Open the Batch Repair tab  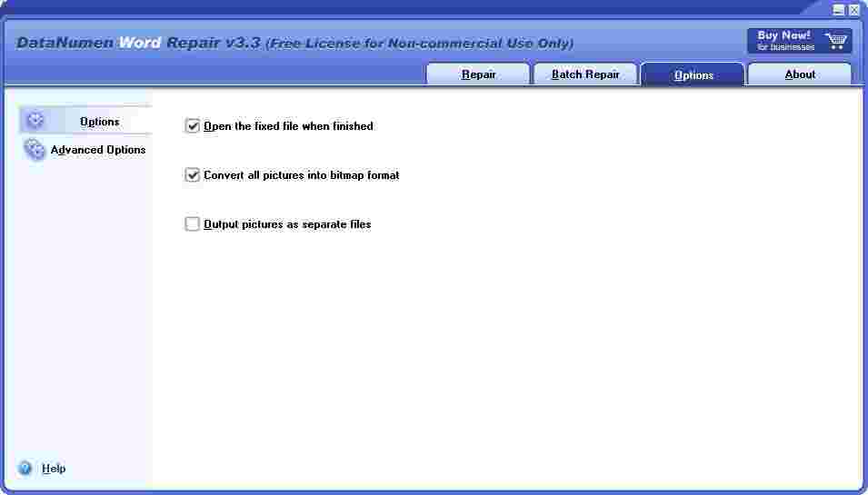pyautogui.click(x=585, y=74)
